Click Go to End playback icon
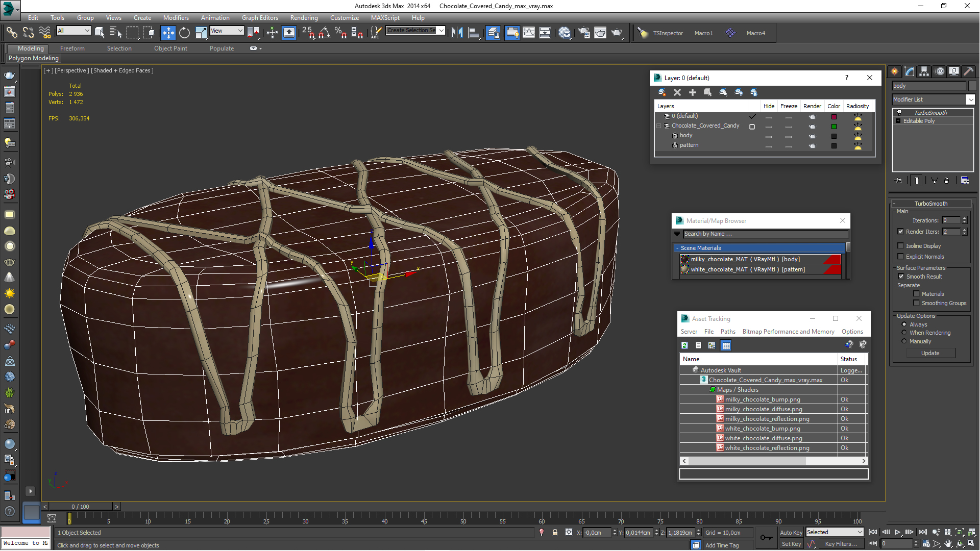 [922, 532]
